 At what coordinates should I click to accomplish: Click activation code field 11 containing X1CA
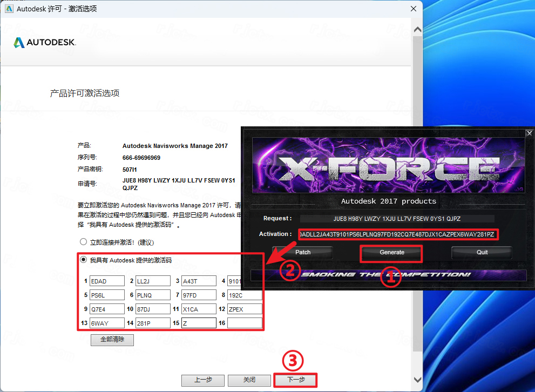(x=199, y=309)
